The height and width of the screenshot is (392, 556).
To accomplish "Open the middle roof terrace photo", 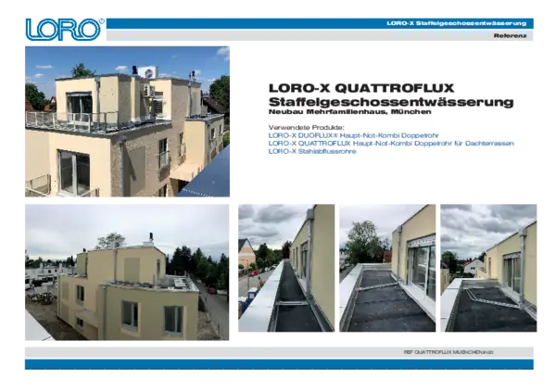I will (x=387, y=268).
